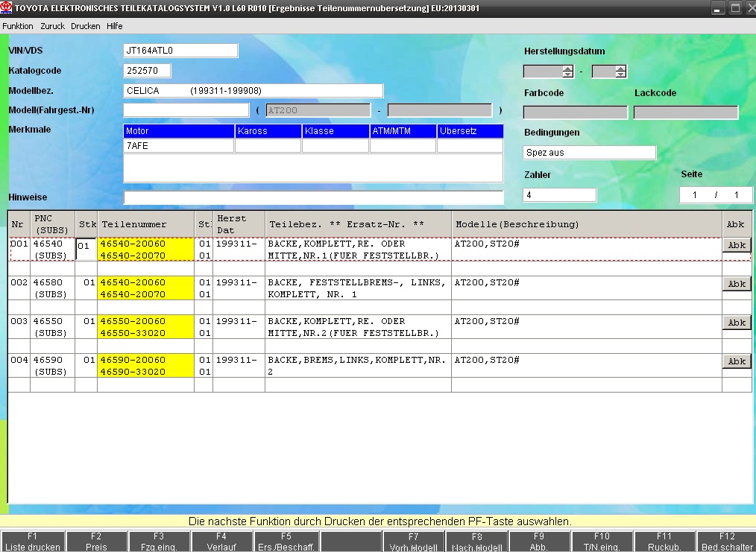The image size is (756, 552).
Task: Select part number 46590-33020 in row 004
Action: pyautogui.click(x=133, y=372)
